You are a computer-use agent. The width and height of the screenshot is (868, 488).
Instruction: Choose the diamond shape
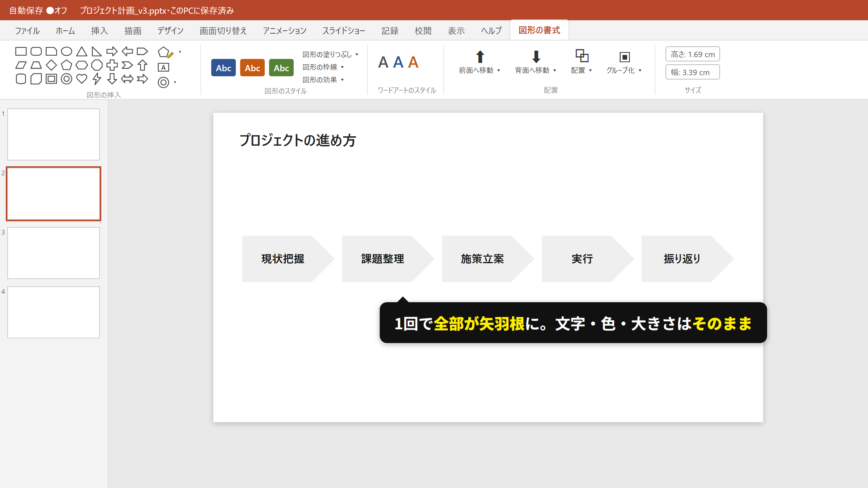51,65
